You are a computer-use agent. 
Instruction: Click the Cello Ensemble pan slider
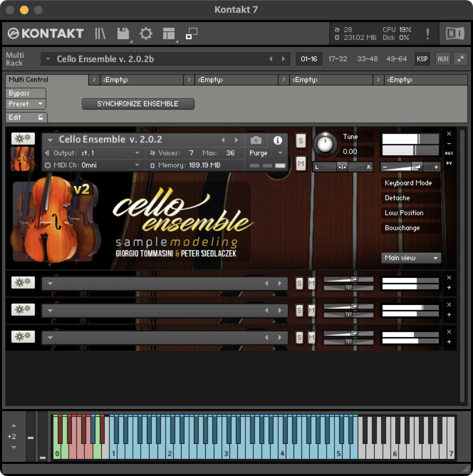click(x=343, y=167)
